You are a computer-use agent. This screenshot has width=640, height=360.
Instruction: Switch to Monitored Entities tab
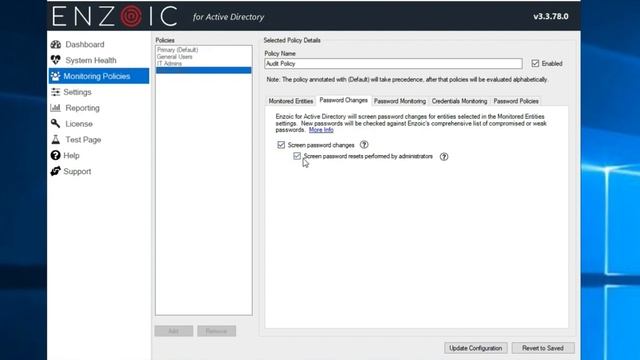[x=291, y=101]
